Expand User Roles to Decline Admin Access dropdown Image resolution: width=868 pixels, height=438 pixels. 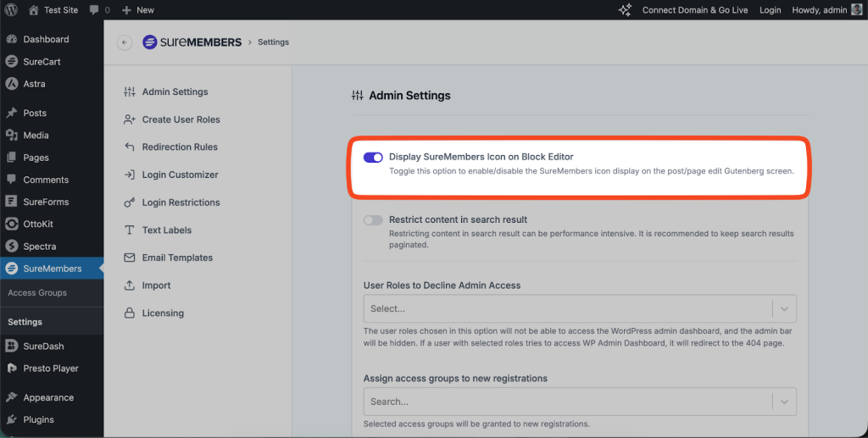click(784, 309)
